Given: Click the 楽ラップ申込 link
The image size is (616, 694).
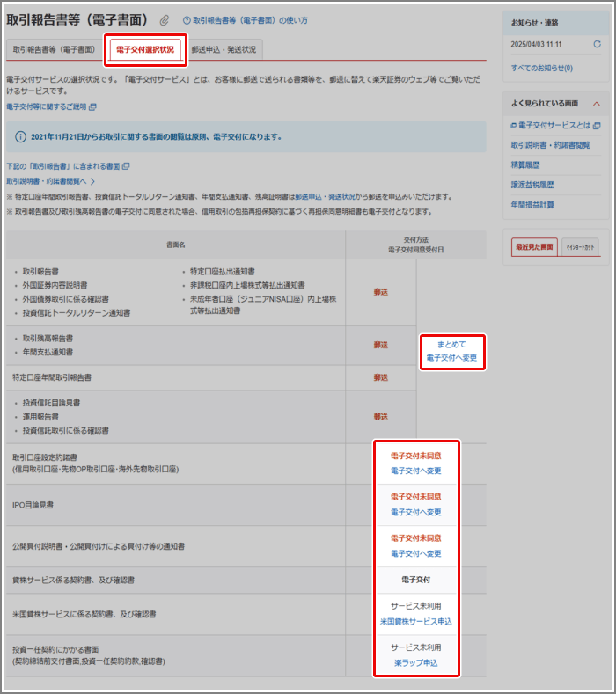Looking at the screenshot, I should point(416,662).
